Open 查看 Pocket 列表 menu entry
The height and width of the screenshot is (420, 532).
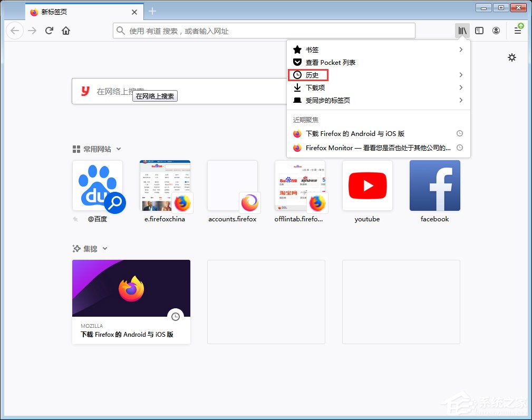click(378, 62)
